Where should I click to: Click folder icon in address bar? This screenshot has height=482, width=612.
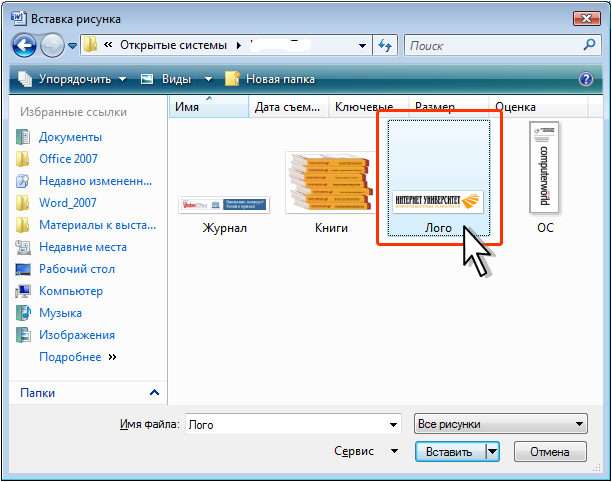[91, 45]
